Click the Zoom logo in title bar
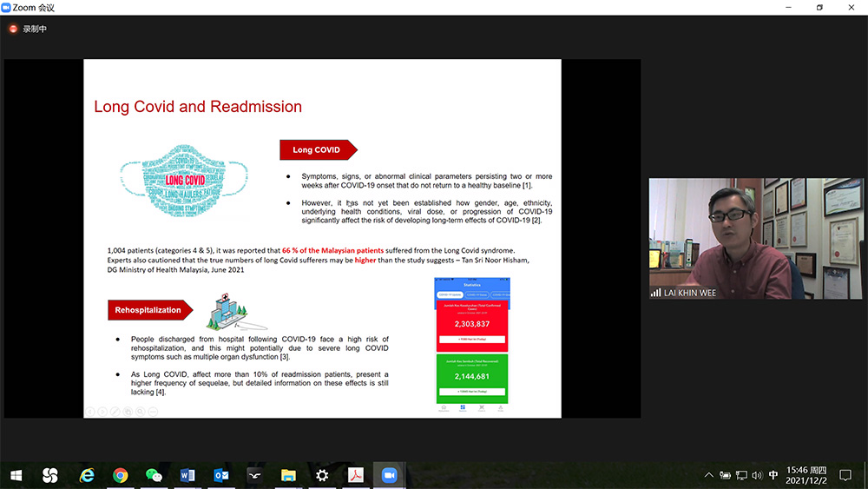 tap(6, 7)
